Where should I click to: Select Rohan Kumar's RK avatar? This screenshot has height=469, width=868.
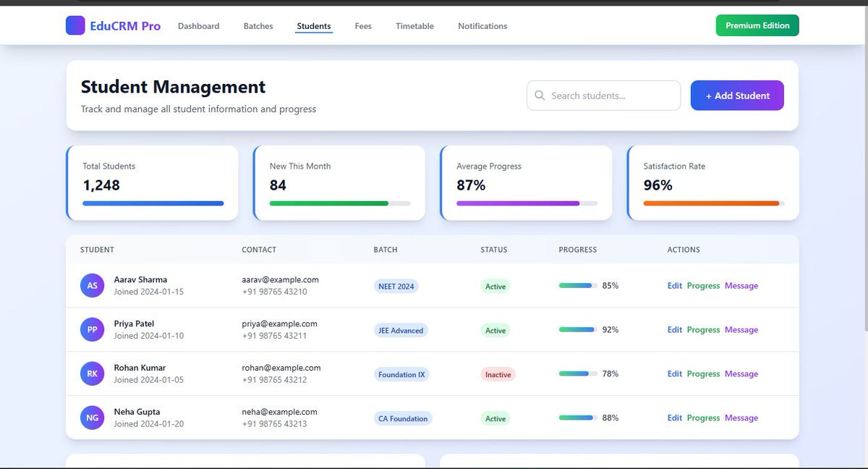(x=92, y=373)
